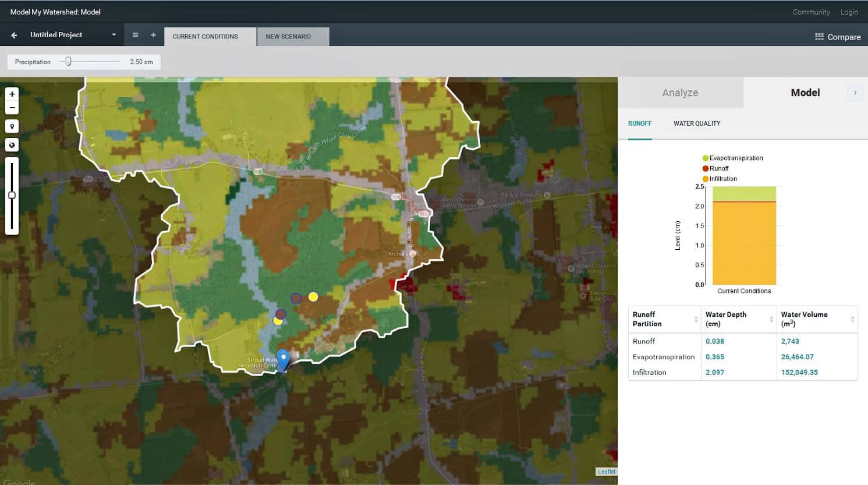This screenshot has width=868, height=485.
Task: Open the Untitled Project dropdown
Action: [x=114, y=34]
